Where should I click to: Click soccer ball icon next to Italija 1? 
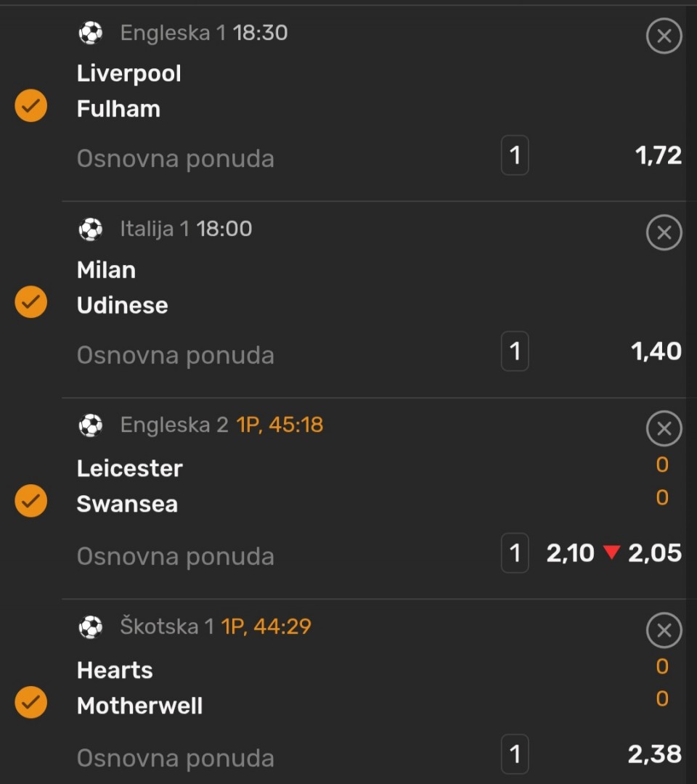(91, 229)
